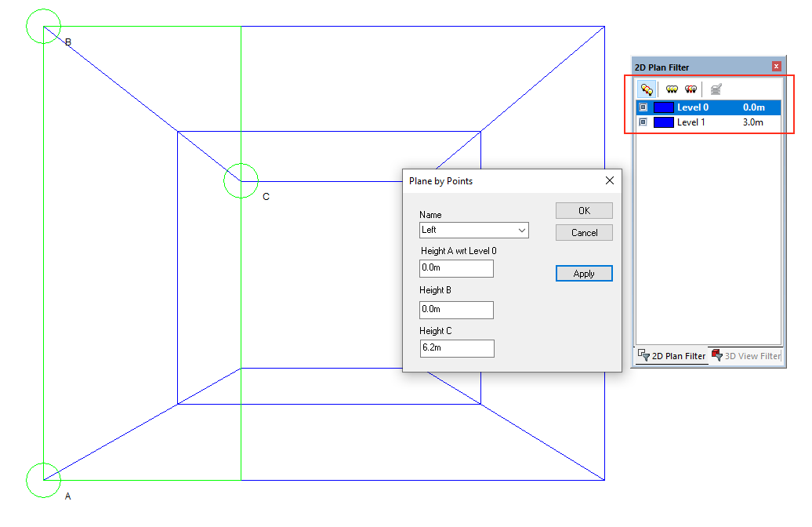
Task: Click the Height B input field
Action: pos(456,309)
